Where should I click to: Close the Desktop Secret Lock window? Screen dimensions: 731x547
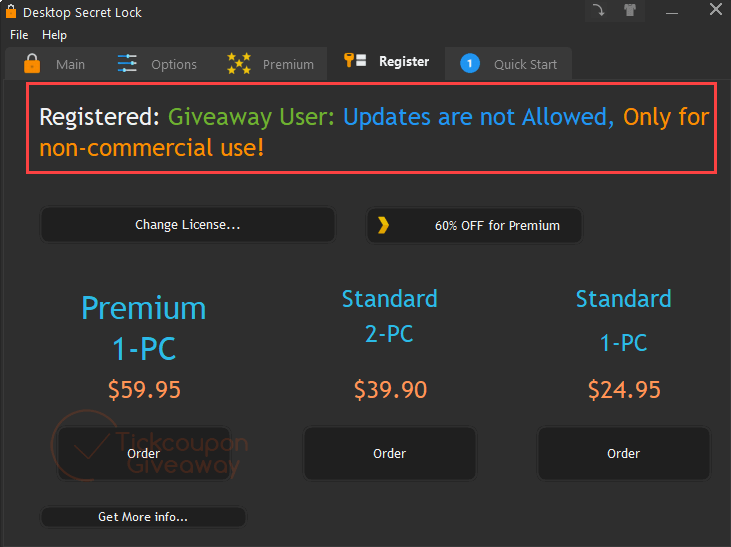716,9
